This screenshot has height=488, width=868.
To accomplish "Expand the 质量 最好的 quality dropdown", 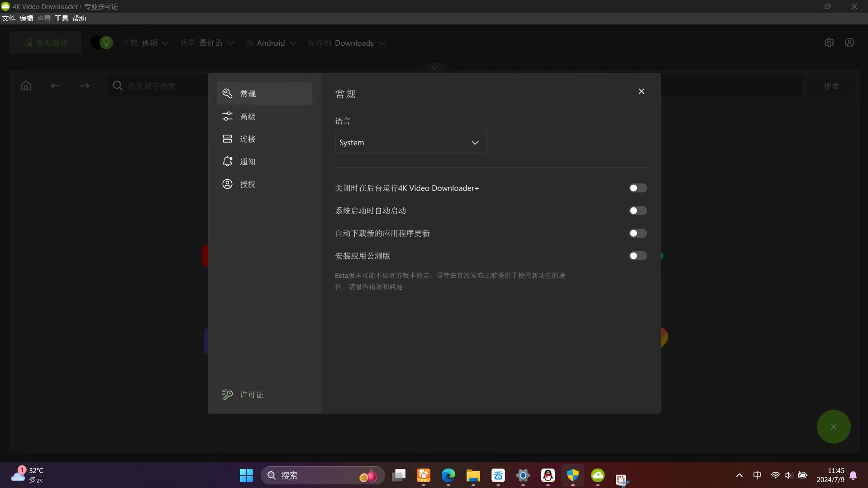I will pos(208,43).
